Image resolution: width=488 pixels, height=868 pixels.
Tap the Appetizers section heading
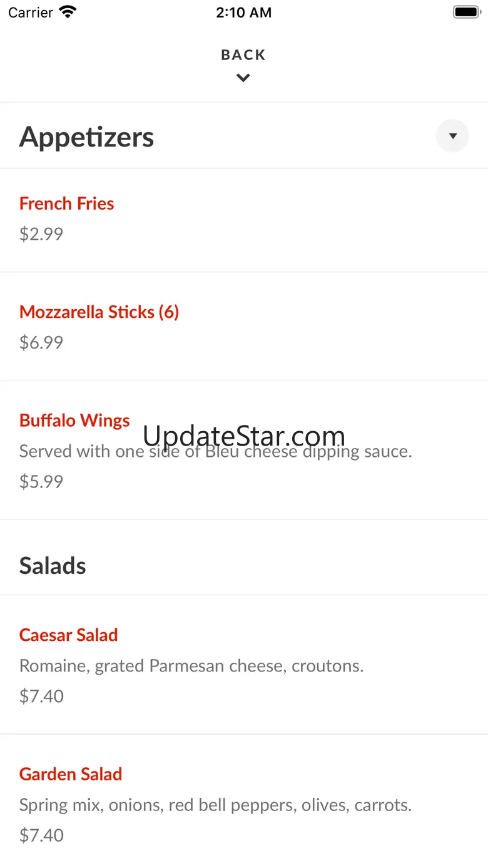86,137
